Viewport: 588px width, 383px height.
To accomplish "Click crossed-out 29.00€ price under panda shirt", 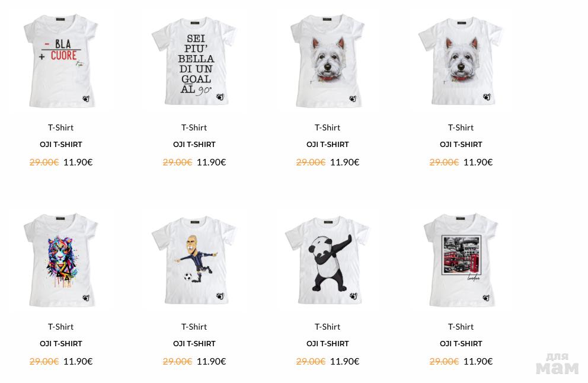I will click(x=311, y=361).
